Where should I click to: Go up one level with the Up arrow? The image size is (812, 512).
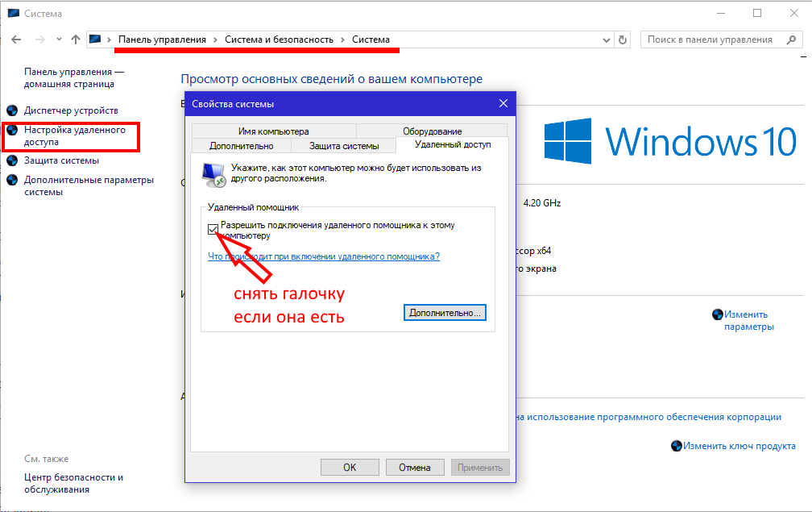point(76,40)
